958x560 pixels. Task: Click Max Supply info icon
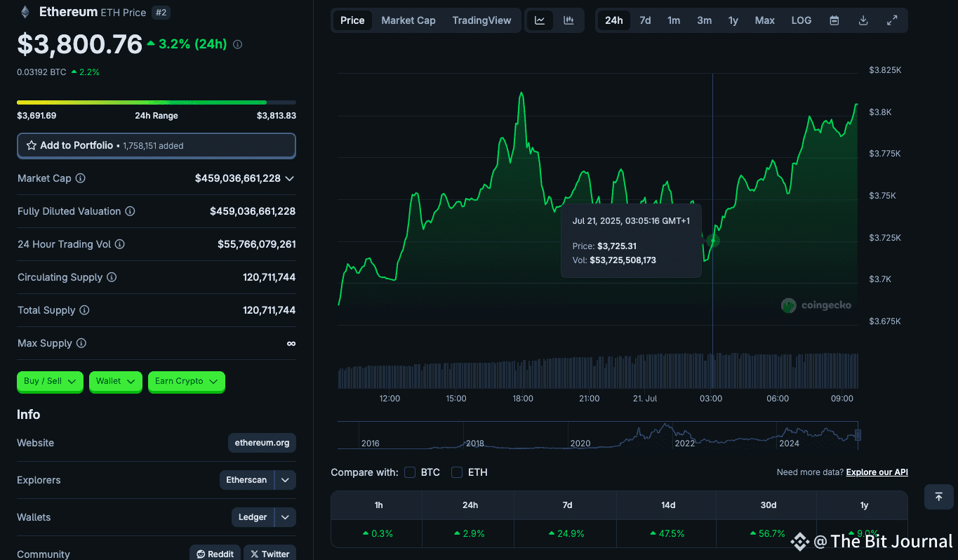tap(81, 343)
